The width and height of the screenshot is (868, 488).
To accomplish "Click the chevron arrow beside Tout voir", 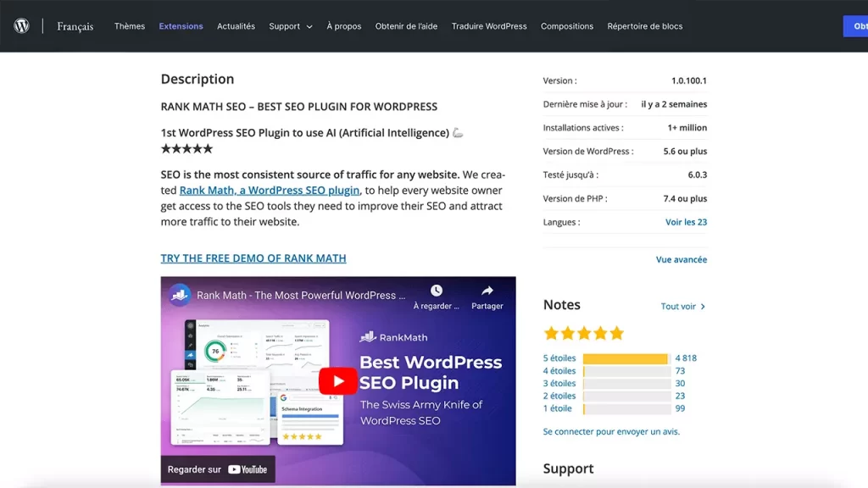I will point(703,307).
